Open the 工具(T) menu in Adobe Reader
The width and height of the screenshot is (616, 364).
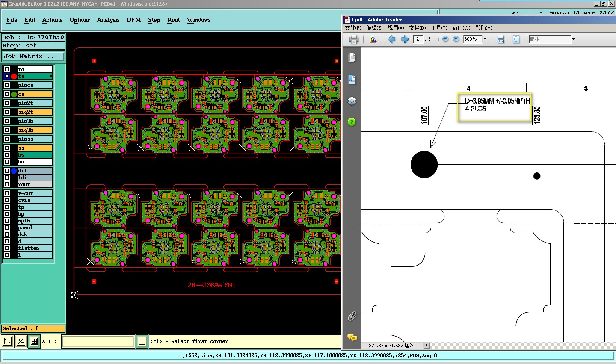tap(439, 28)
